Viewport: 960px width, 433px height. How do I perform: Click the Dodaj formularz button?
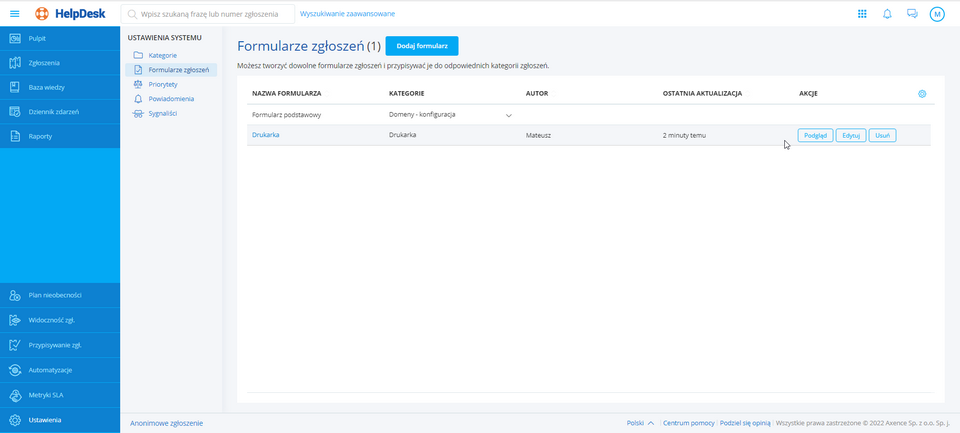click(x=421, y=46)
